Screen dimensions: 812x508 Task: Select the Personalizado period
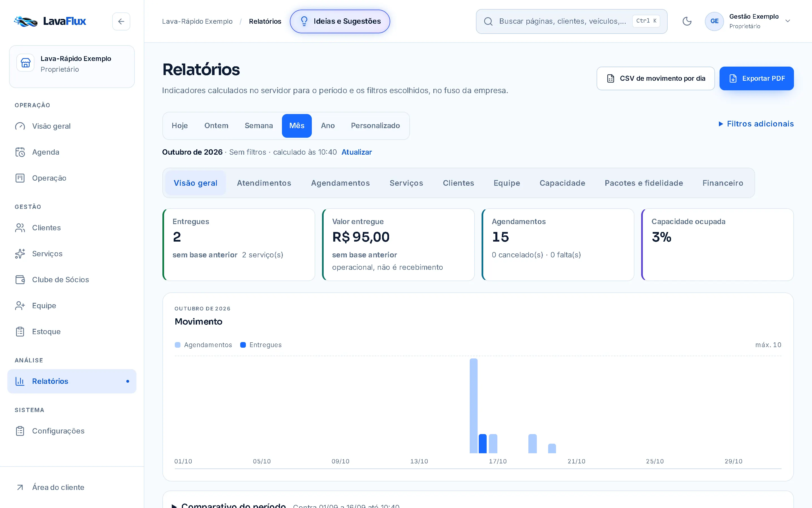[x=376, y=126]
